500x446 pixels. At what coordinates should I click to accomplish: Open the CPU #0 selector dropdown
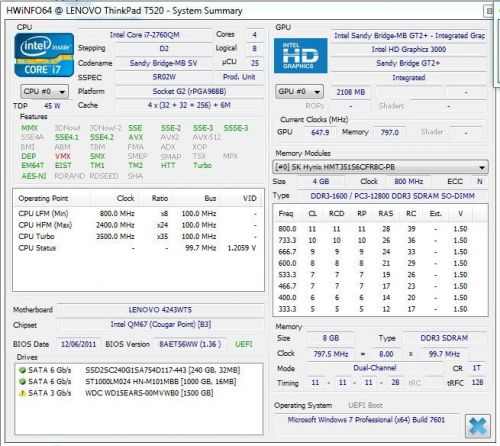coord(45,91)
